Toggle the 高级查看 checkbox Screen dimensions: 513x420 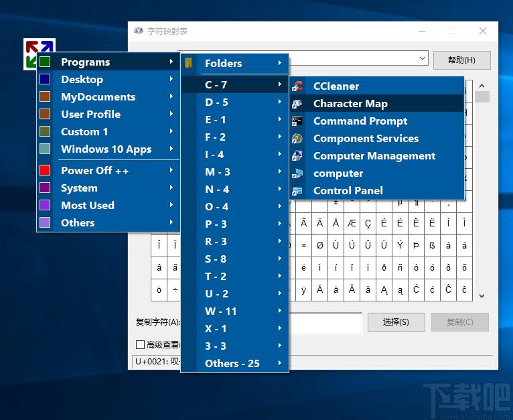pyautogui.click(x=140, y=344)
